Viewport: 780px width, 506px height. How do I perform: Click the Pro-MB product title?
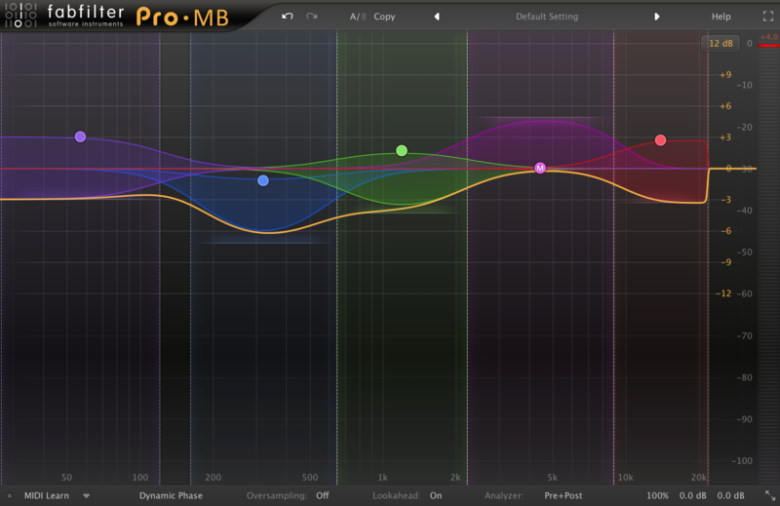[182, 17]
